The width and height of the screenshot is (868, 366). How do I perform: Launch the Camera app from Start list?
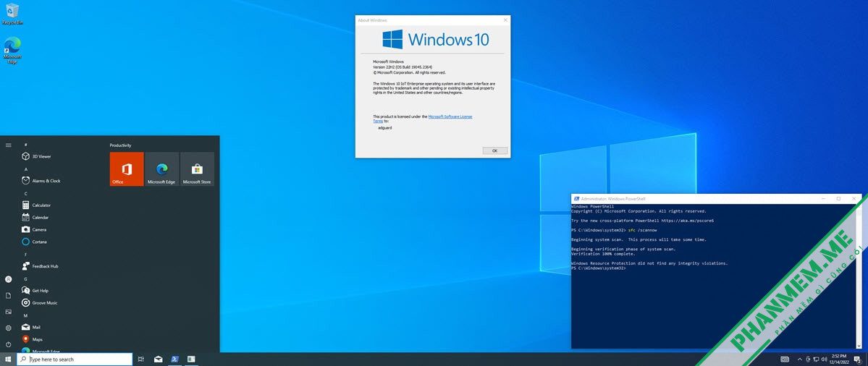pos(34,229)
